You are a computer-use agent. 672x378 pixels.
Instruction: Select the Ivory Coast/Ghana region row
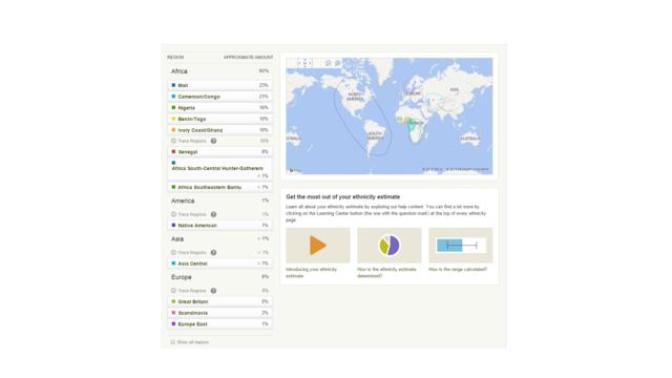[220, 130]
